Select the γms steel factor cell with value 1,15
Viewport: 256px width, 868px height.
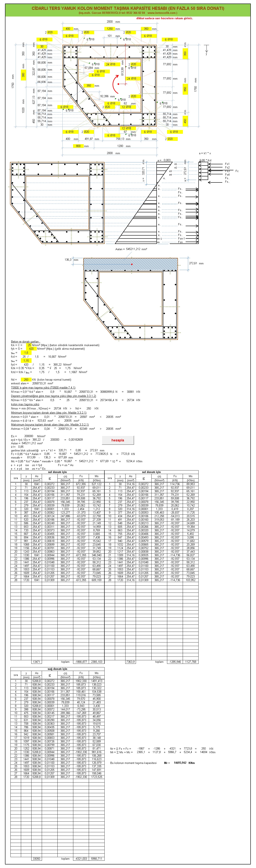click(x=26, y=361)
